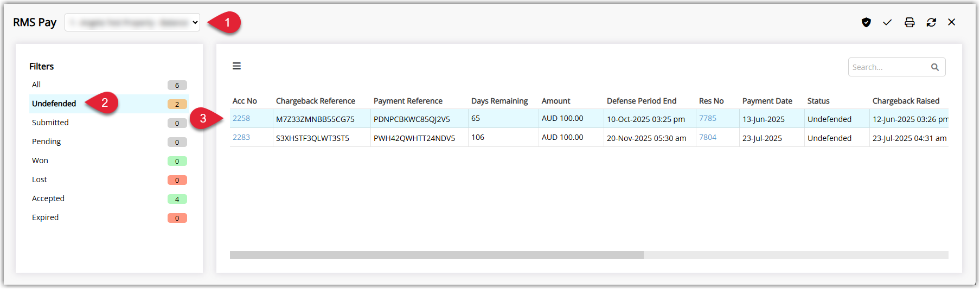
Task: Click the count badge 4 beside Accepted
Action: pyautogui.click(x=177, y=199)
